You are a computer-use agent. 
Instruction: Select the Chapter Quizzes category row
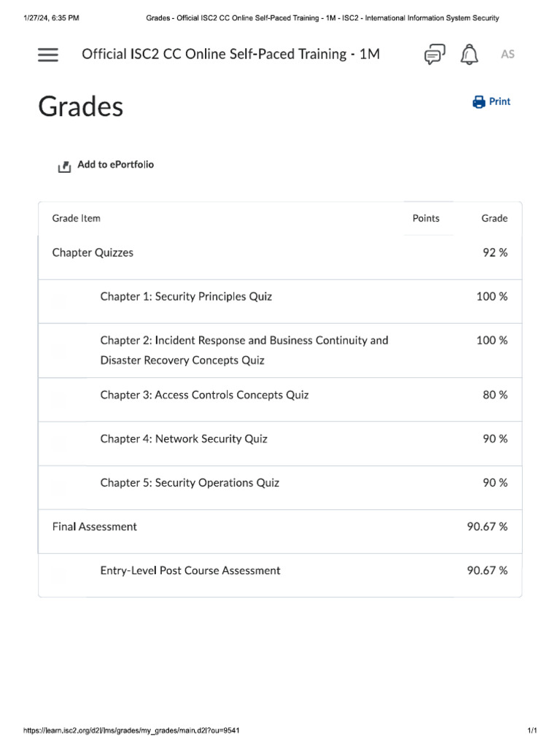[x=280, y=253]
